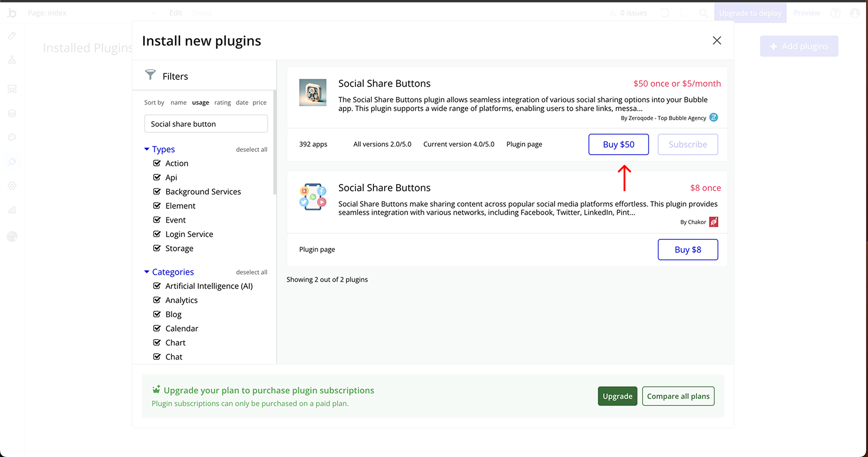This screenshot has height=457, width=868.
Task: Collapse the Types filter section
Action: [147, 149]
